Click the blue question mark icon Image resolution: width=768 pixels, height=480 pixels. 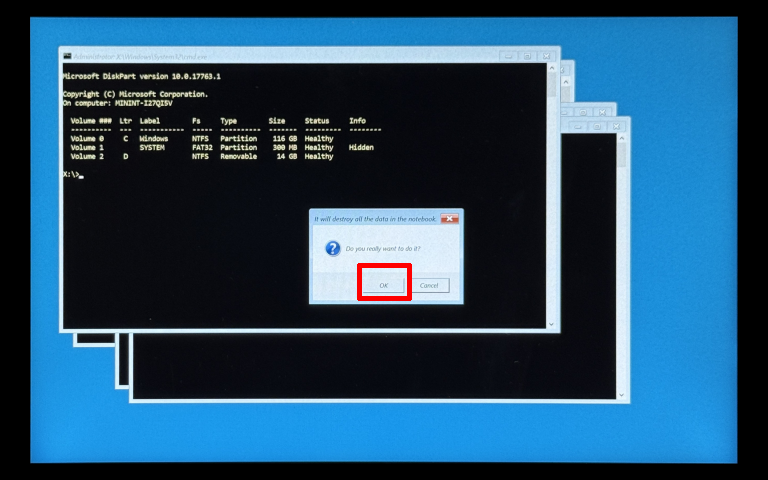coord(332,248)
